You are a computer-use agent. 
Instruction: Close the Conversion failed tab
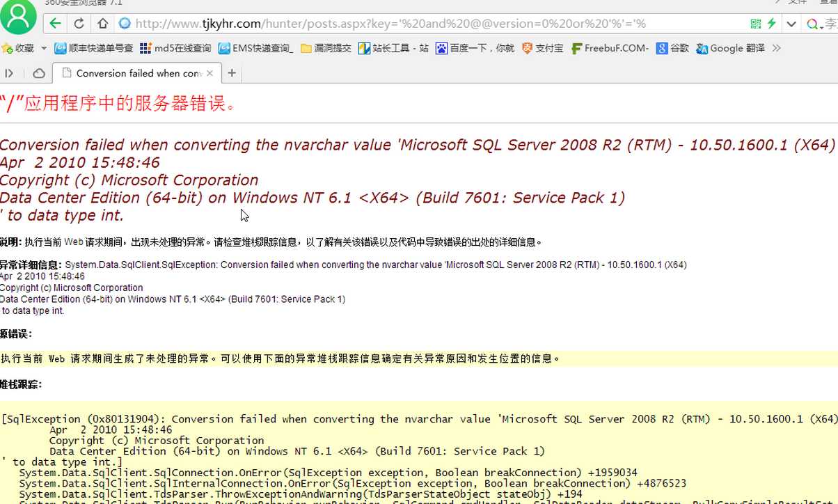pos(209,73)
